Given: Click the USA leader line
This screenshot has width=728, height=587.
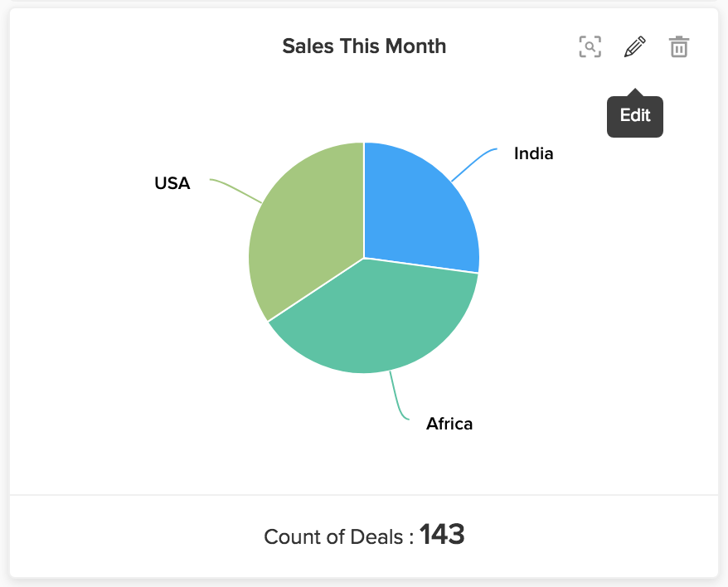Looking at the screenshot, I should pos(235,191).
